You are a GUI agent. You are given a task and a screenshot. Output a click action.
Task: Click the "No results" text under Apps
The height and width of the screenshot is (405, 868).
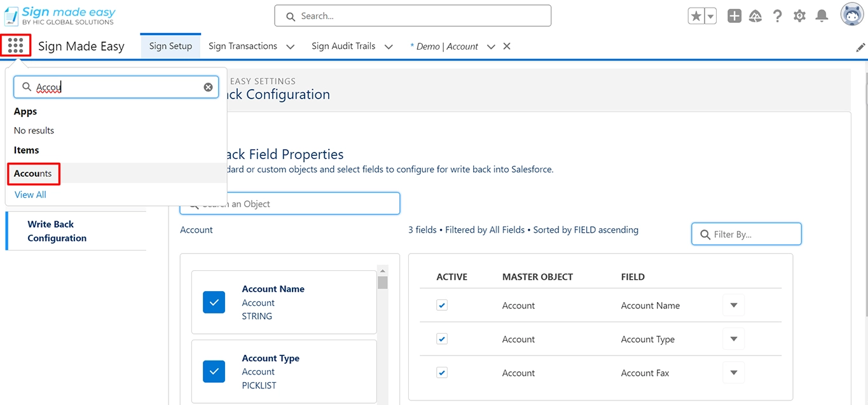point(34,130)
